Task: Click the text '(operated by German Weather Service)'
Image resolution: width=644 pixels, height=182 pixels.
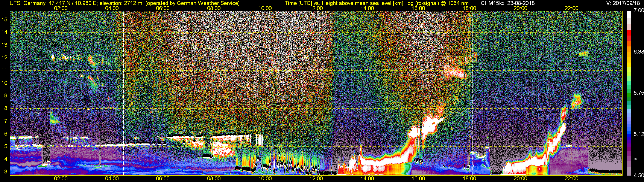Action: (x=193, y=3)
